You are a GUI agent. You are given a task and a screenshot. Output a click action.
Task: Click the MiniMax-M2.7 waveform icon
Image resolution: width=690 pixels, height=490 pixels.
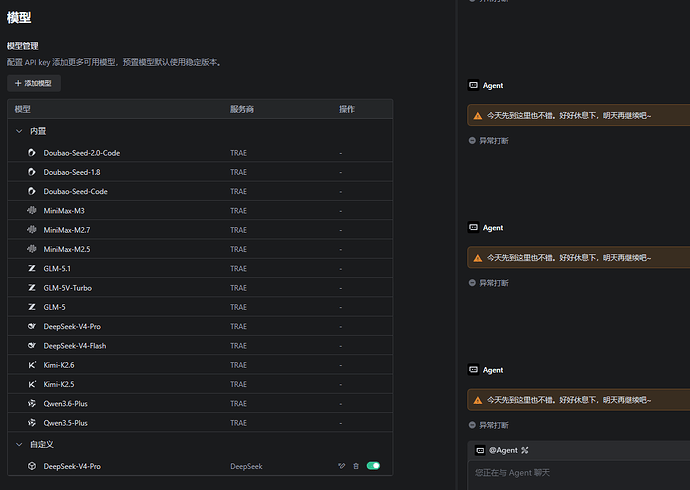pyautogui.click(x=32, y=230)
